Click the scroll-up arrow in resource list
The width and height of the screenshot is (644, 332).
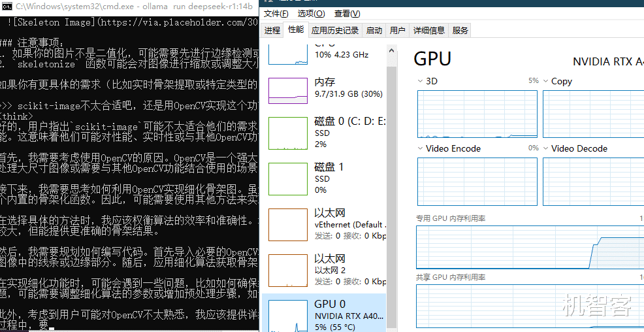click(x=391, y=50)
